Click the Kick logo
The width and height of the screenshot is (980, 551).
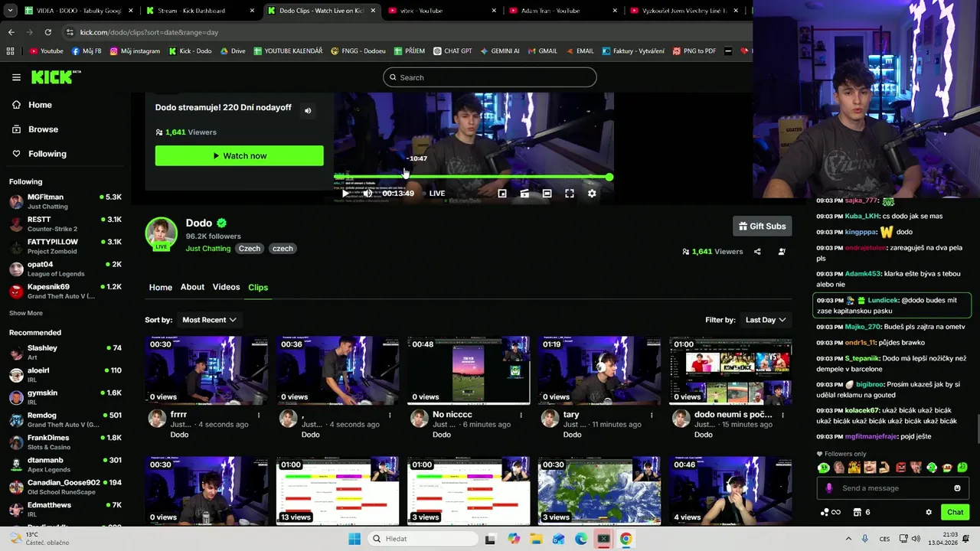tap(55, 77)
